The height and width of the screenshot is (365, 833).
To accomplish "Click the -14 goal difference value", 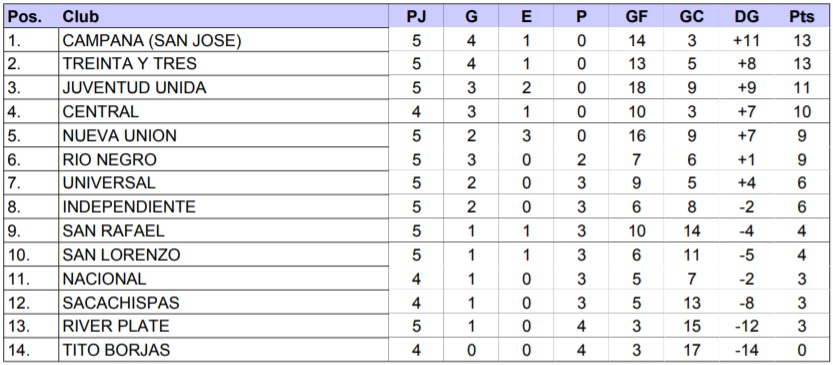I will point(746,350).
